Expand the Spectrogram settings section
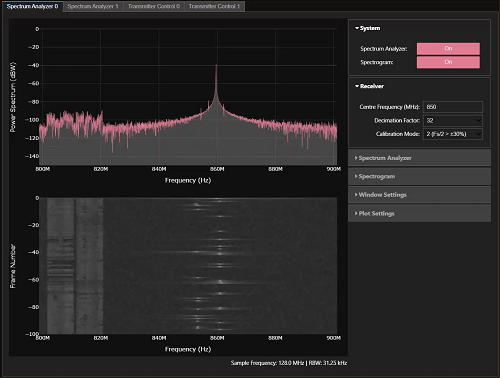The width and height of the screenshot is (500, 378). [419, 176]
